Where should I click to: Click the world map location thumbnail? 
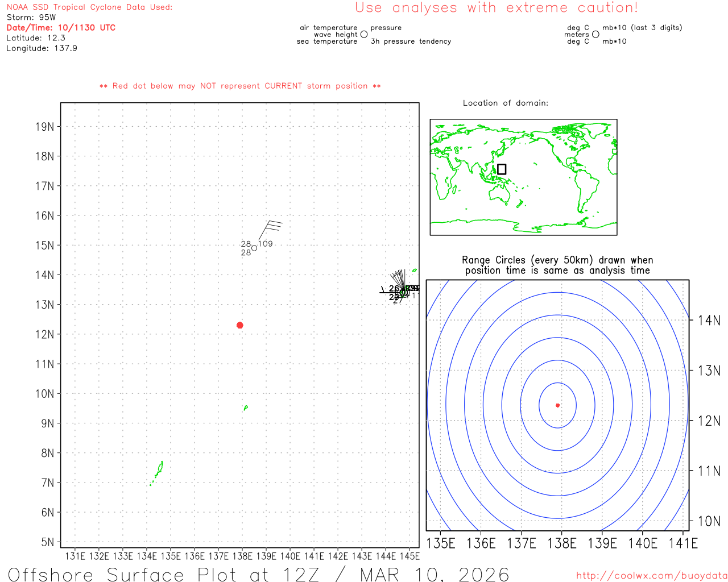[x=523, y=177]
